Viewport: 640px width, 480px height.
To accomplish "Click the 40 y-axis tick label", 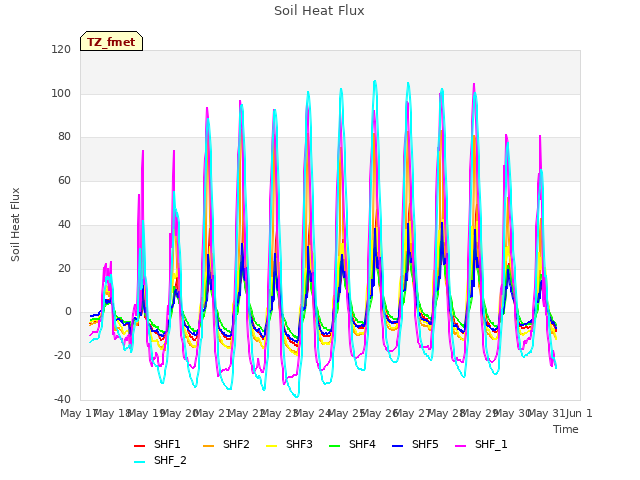I will coord(64,224).
